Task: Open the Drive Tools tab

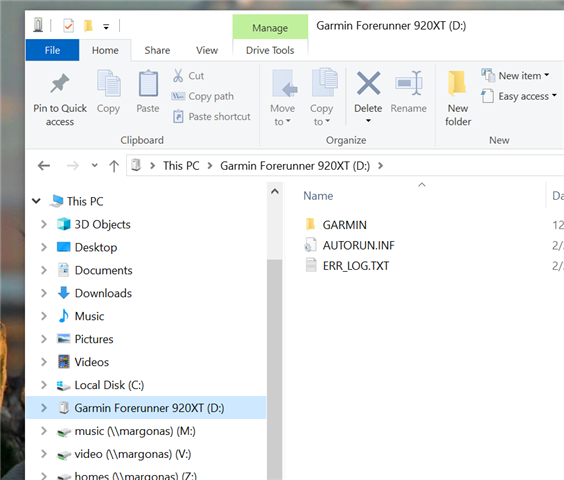Action: click(x=270, y=50)
